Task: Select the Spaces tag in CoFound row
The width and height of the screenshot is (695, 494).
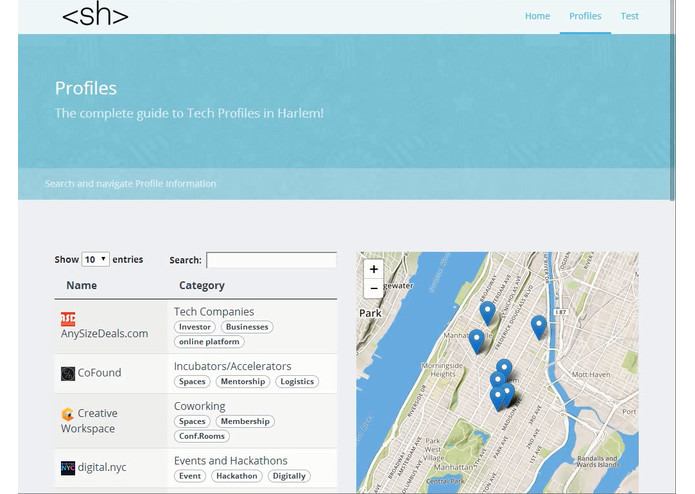Action: click(x=192, y=381)
